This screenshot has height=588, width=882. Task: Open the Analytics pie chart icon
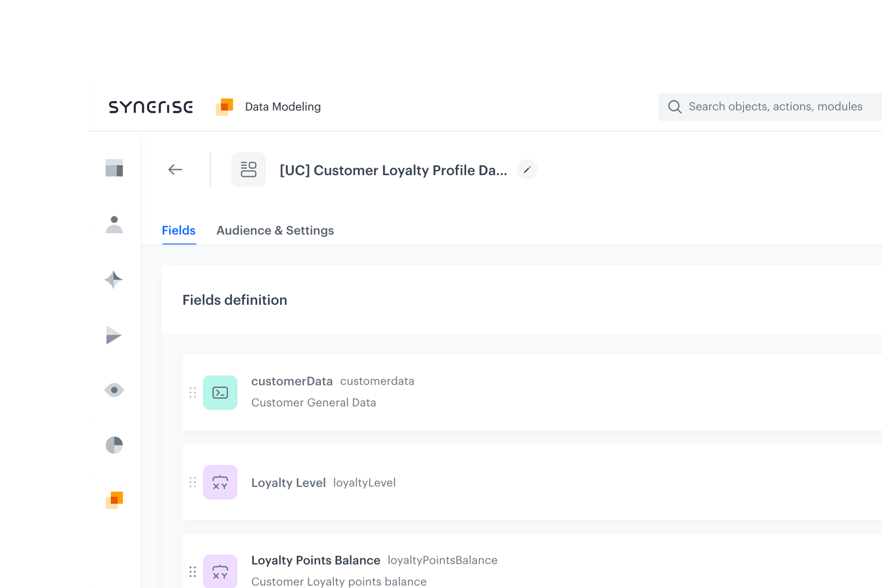(114, 445)
